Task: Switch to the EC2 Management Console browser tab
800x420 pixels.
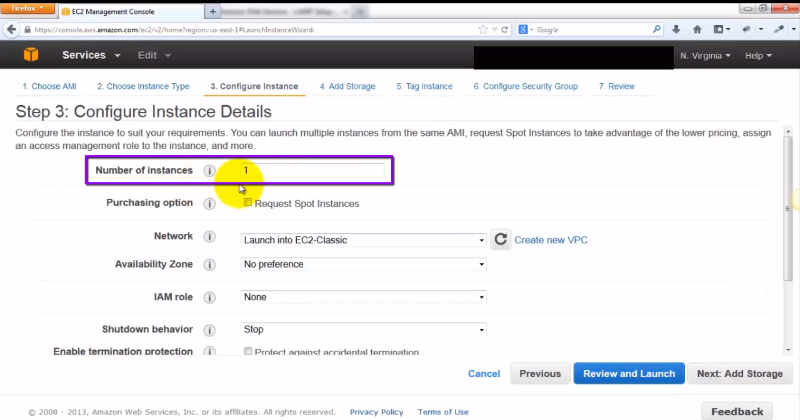Action: [x=130, y=11]
